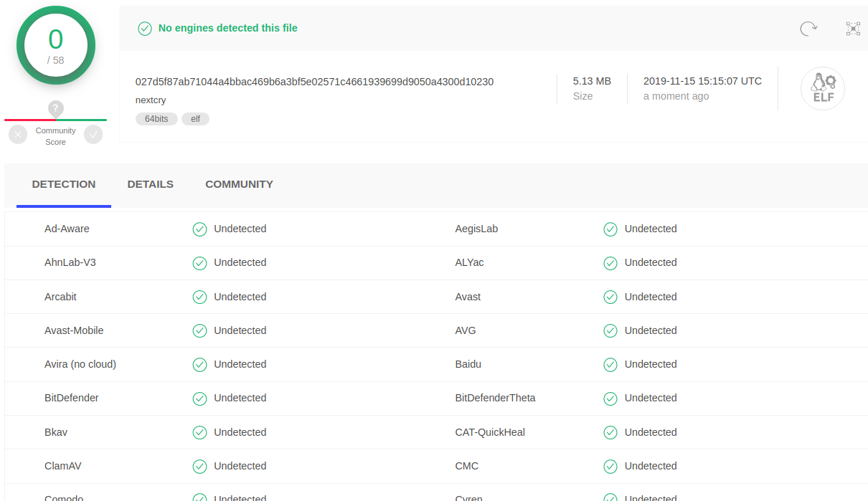This screenshot has width=868, height=501.
Task: Click the Undetected check icon for Avast-Mobile
Action: click(x=199, y=330)
